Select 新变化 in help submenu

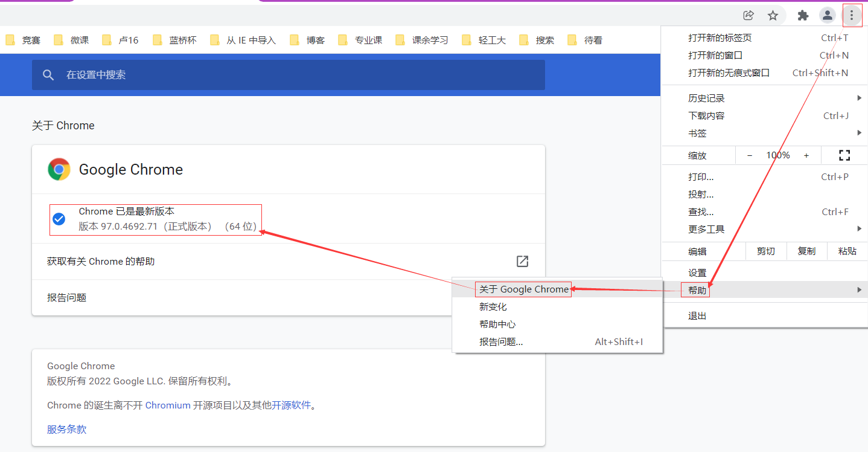558,307
